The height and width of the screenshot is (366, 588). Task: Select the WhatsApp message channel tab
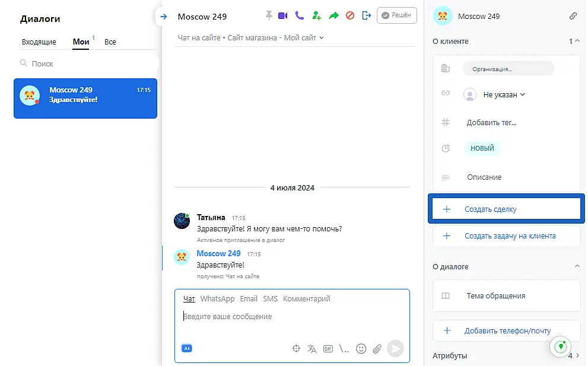217,299
